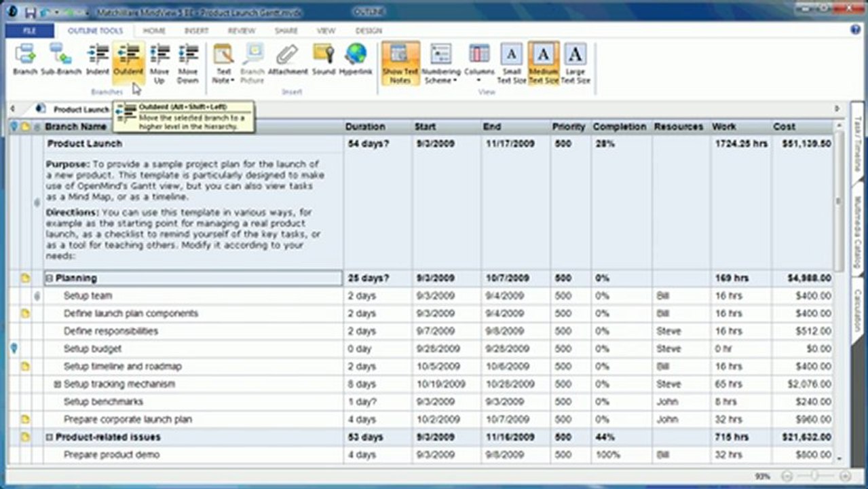
Task: Click the note icon on Prepare corporate launch plan
Action: (x=25, y=420)
